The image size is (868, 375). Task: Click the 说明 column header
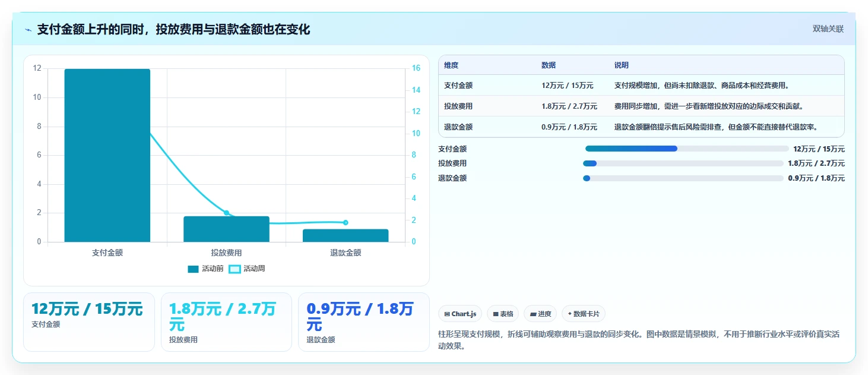pyautogui.click(x=622, y=65)
